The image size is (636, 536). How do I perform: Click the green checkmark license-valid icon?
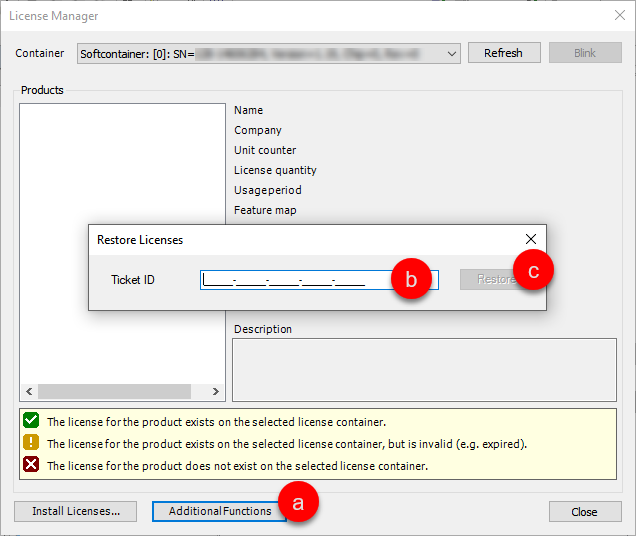(x=31, y=421)
